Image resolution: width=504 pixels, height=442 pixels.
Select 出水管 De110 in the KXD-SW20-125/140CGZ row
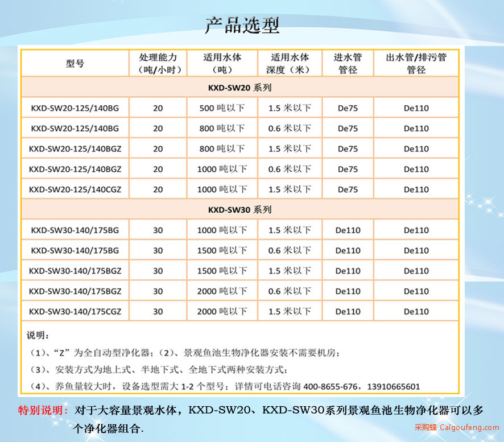[x=416, y=189]
